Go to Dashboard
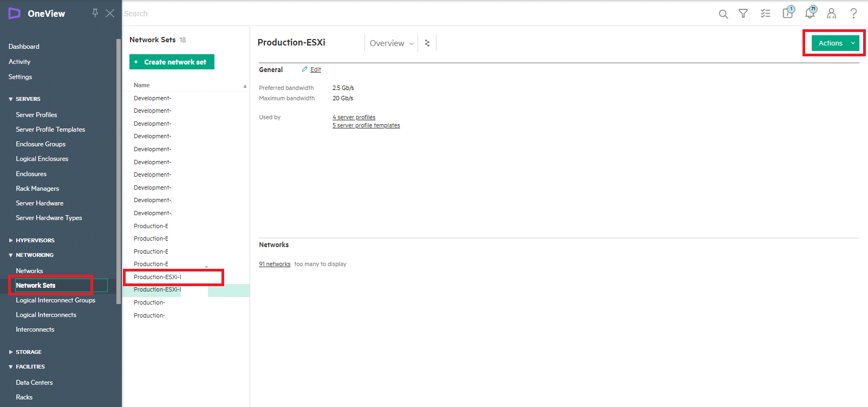This screenshot has height=407, width=868. 24,47
